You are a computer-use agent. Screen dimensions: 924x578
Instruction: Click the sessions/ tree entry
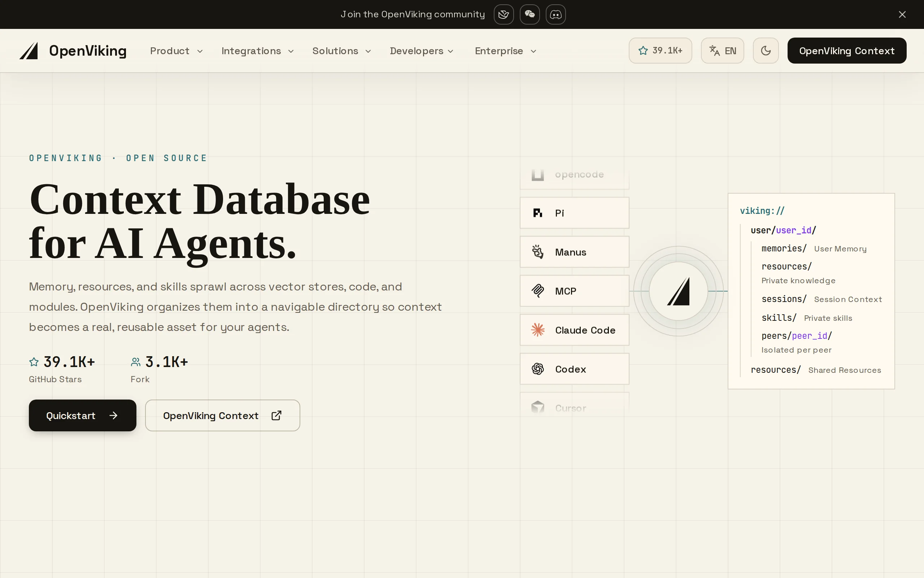(784, 299)
